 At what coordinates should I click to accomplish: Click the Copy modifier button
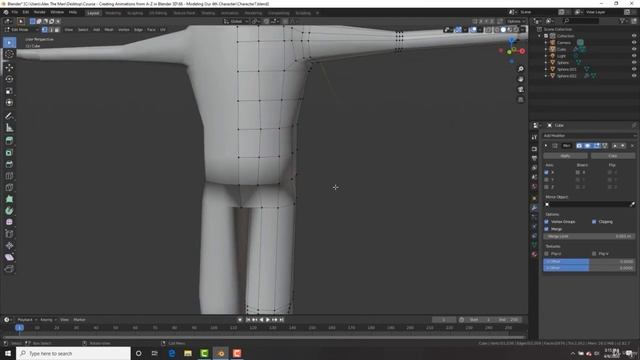pyautogui.click(x=613, y=156)
